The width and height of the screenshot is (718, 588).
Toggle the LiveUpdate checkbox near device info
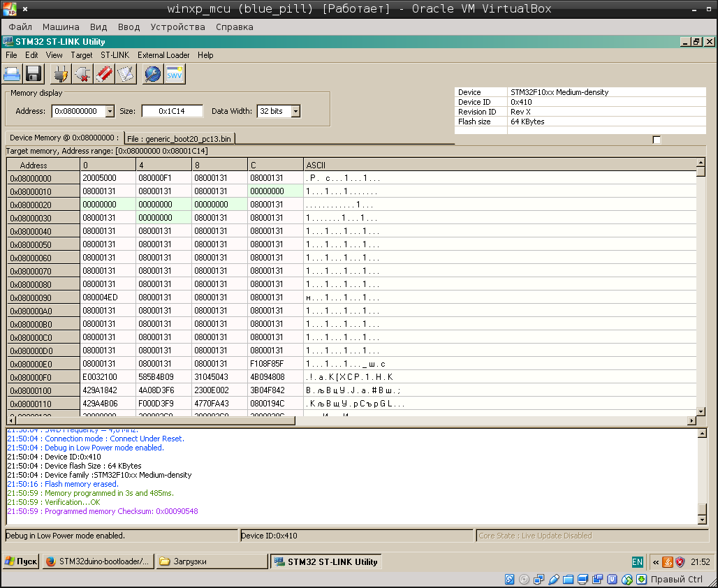click(x=657, y=140)
